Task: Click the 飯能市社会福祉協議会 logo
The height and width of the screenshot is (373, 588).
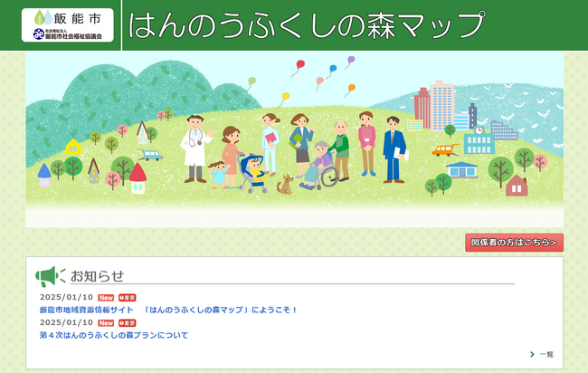Action: [67, 34]
